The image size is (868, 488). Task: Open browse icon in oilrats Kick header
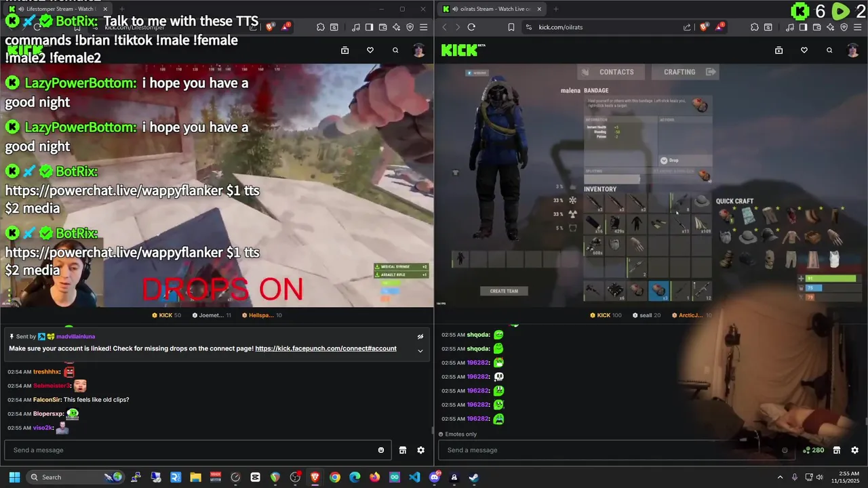[x=778, y=50]
